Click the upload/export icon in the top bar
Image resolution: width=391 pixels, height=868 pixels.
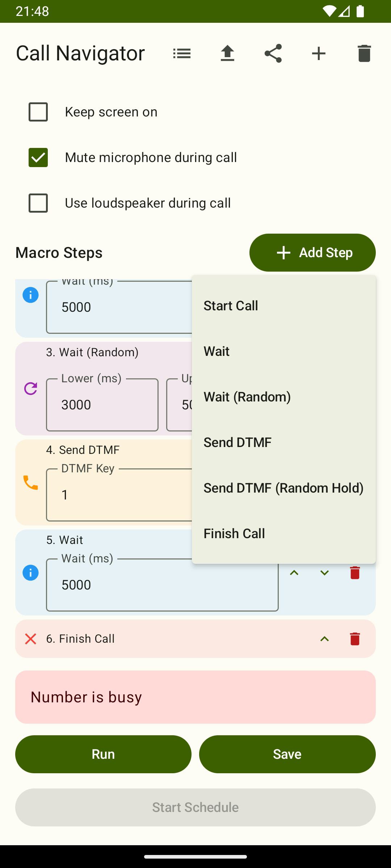[x=227, y=53]
